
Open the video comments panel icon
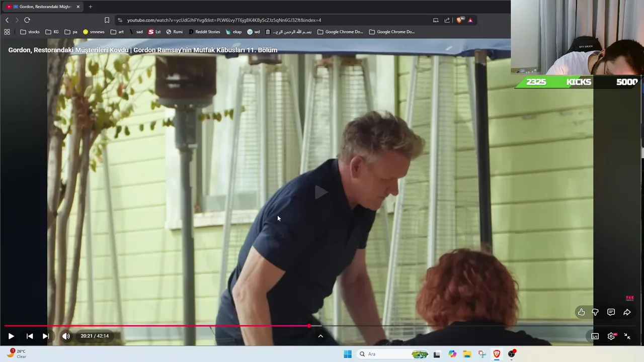(611, 312)
